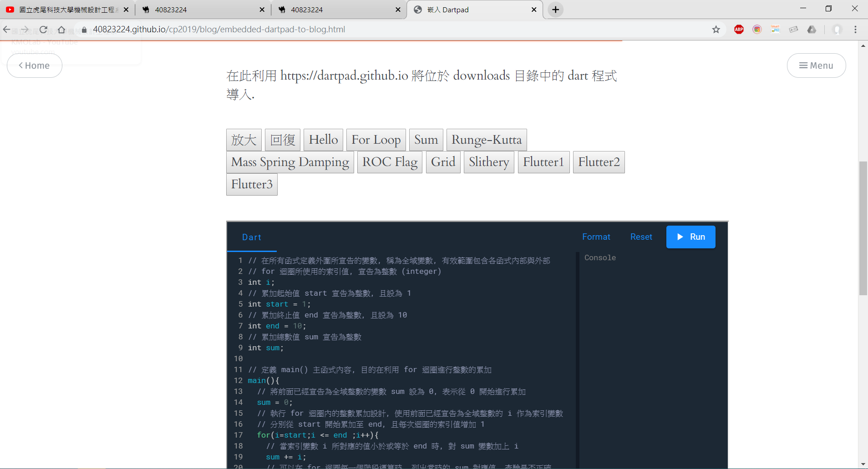The image size is (868, 469).
Task: Run the Dart code
Action: pos(690,237)
